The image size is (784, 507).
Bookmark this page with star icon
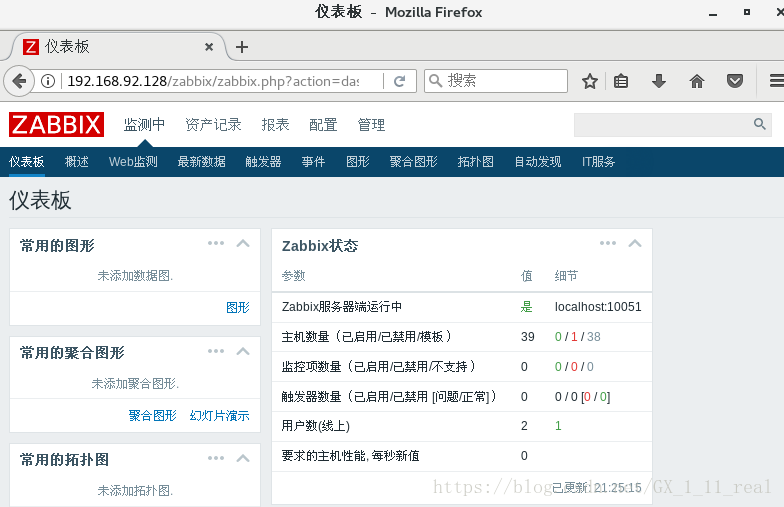tap(590, 81)
